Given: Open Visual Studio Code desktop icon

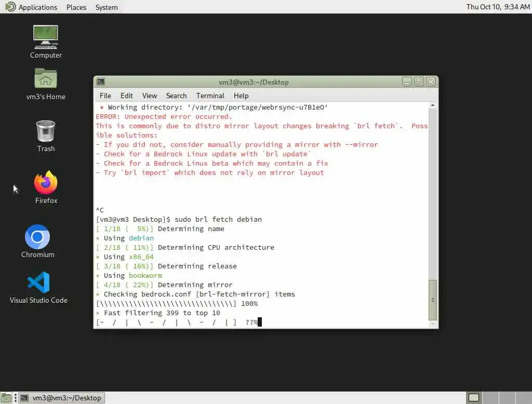Looking at the screenshot, I should 38,288.
